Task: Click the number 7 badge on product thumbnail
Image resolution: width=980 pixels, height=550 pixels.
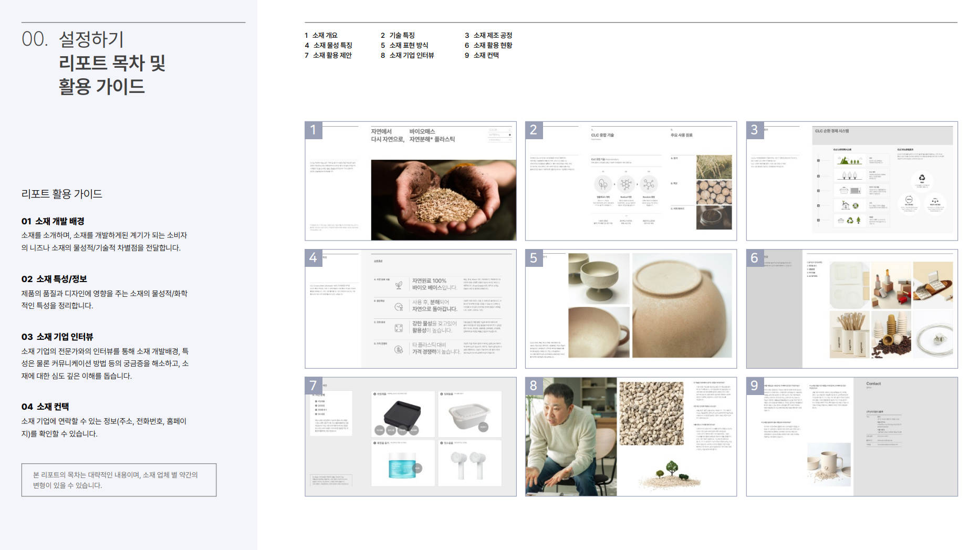Action: click(x=314, y=386)
